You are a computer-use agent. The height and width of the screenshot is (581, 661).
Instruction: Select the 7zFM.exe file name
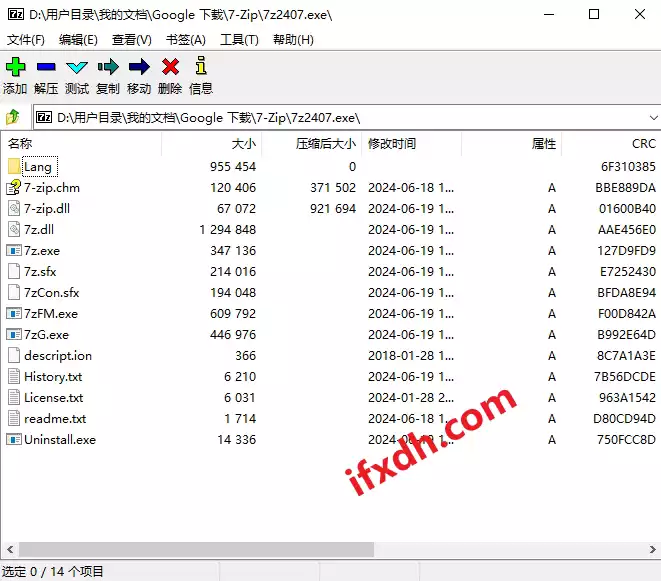coord(51,314)
